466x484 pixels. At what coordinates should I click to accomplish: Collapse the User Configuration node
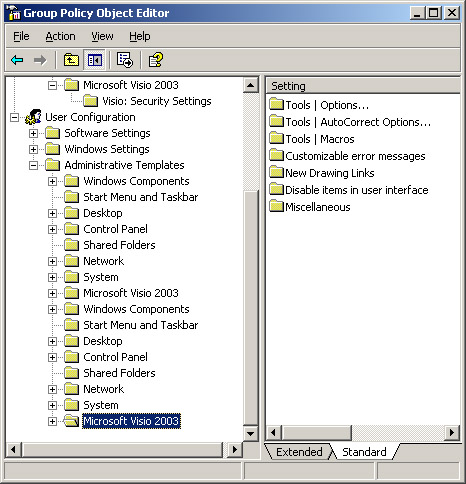(x=14, y=117)
